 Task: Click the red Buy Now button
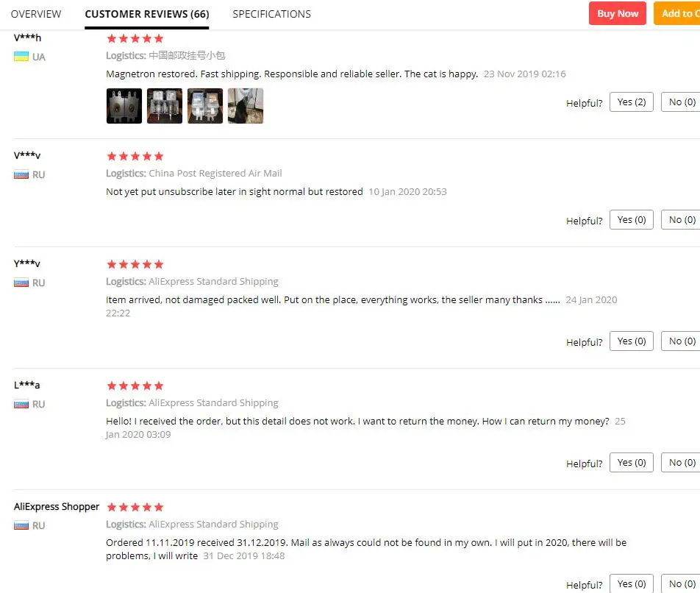click(617, 13)
